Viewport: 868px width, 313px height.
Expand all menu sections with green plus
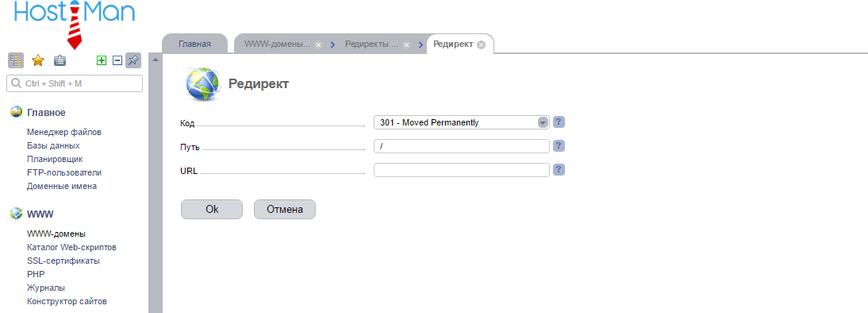(x=102, y=60)
